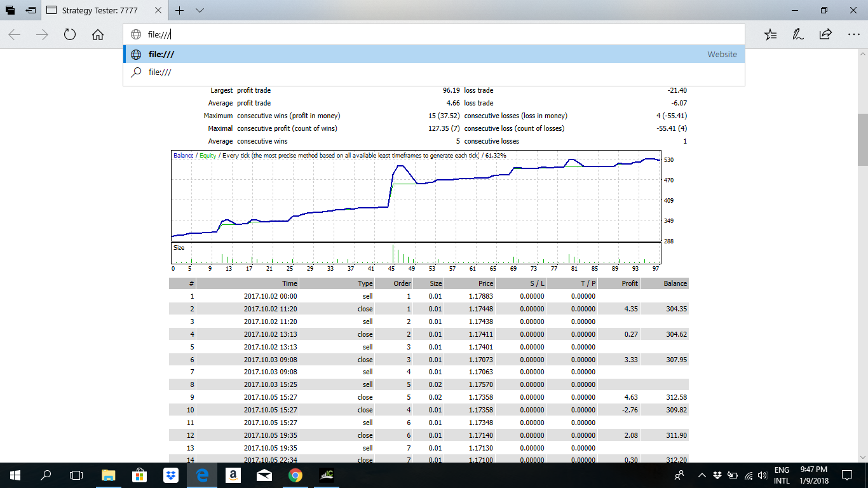The height and width of the screenshot is (488, 868).
Task: Show hidden system tray icons chevron
Action: pyautogui.click(x=702, y=475)
